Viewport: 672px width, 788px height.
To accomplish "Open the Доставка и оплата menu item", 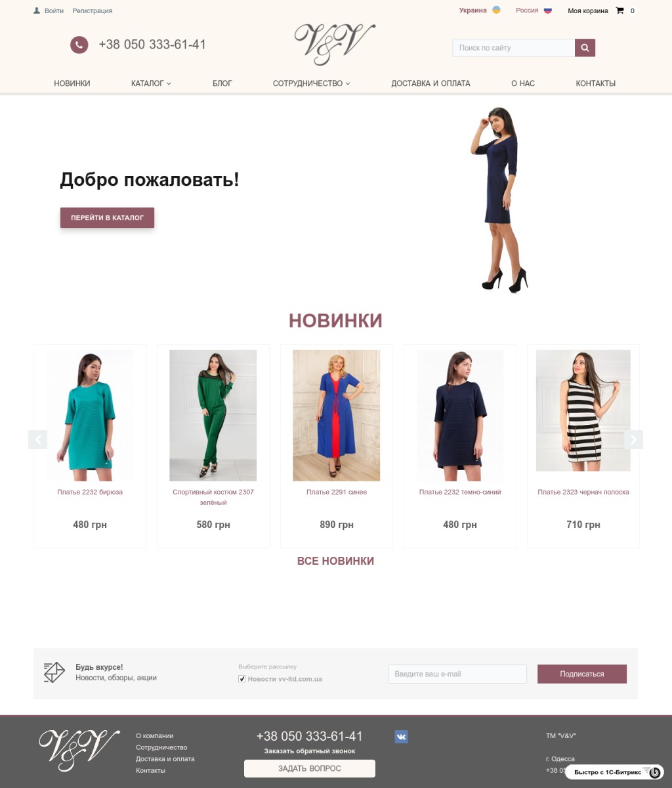I will coord(430,83).
